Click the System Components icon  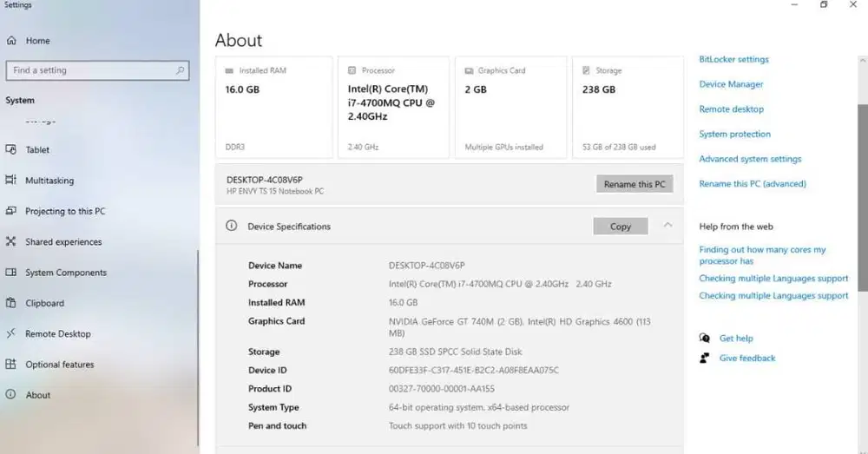(x=11, y=273)
